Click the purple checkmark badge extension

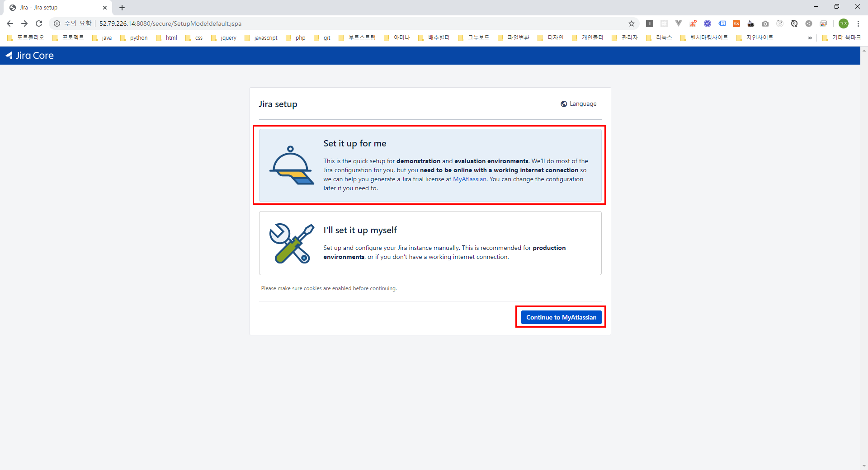(708, 23)
